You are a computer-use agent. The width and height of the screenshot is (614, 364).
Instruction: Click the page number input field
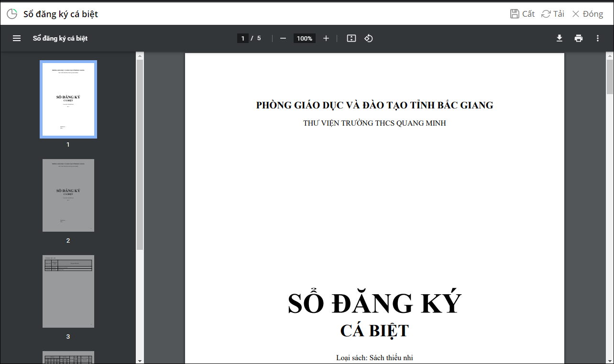[243, 38]
